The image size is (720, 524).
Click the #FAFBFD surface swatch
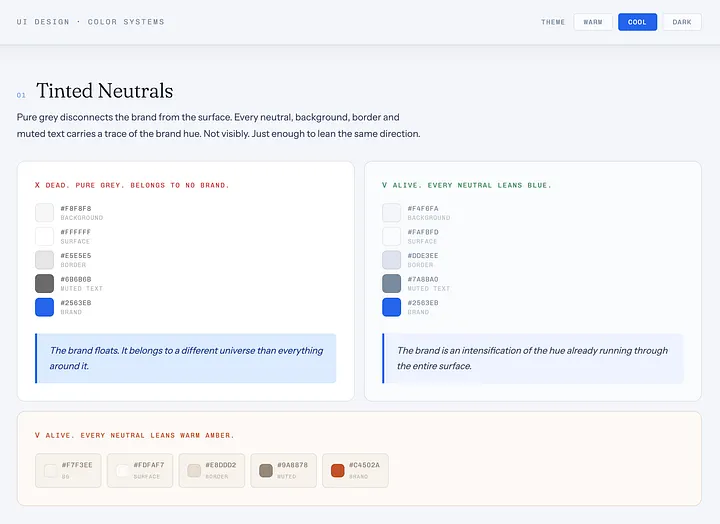pyautogui.click(x=392, y=236)
